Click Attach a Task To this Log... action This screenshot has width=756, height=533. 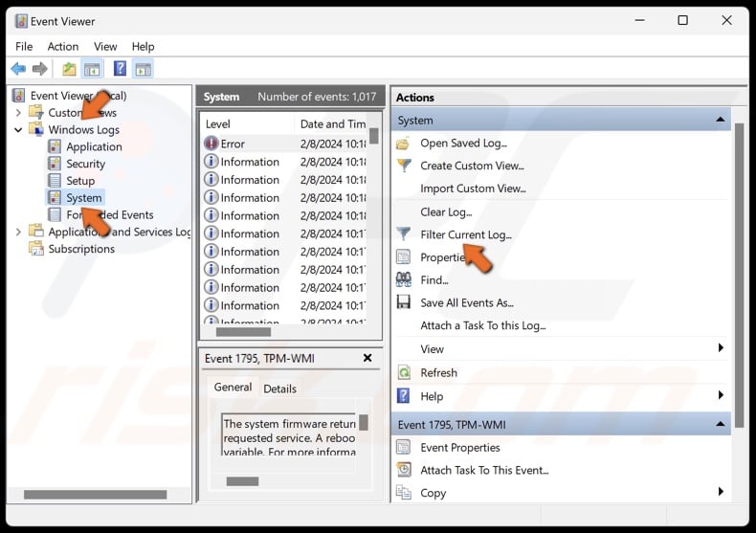[483, 325]
